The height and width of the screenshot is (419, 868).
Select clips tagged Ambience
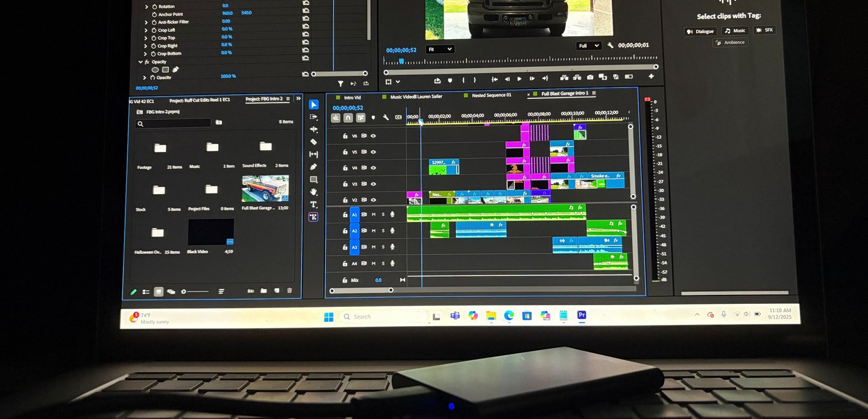pos(731,42)
